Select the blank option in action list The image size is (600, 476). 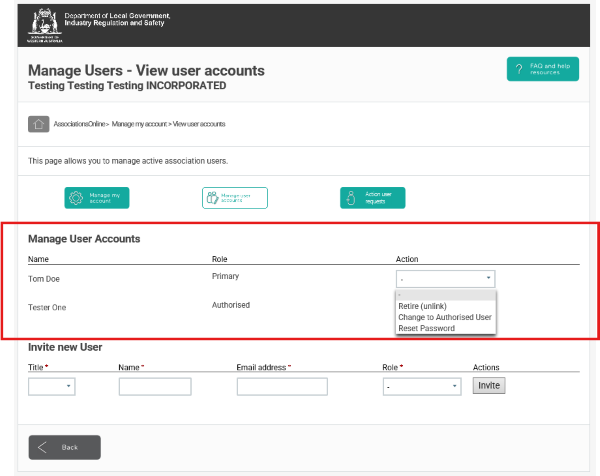coord(446,295)
